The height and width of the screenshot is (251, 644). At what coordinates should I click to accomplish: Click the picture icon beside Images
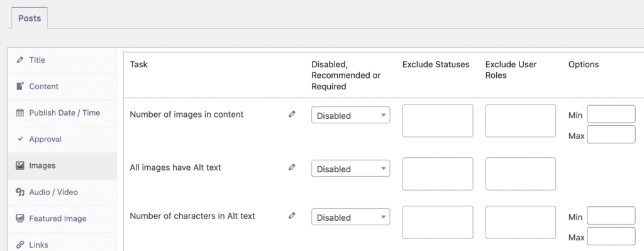(x=19, y=165)
